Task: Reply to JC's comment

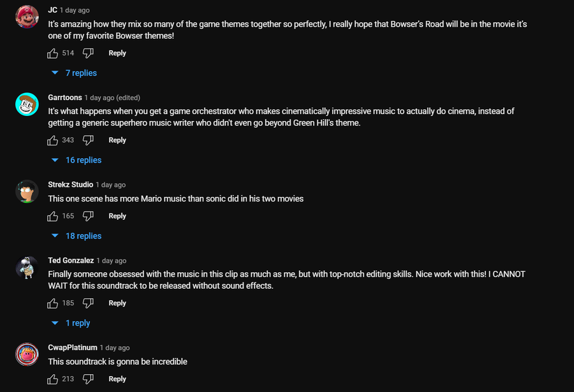Action: [x=117, y=53]
